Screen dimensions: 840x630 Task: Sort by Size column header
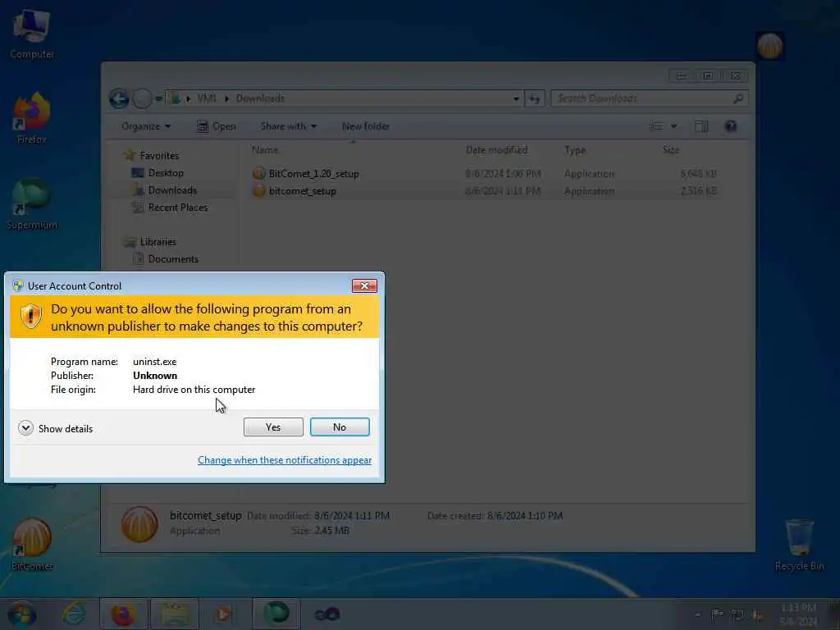click(671, 150)
